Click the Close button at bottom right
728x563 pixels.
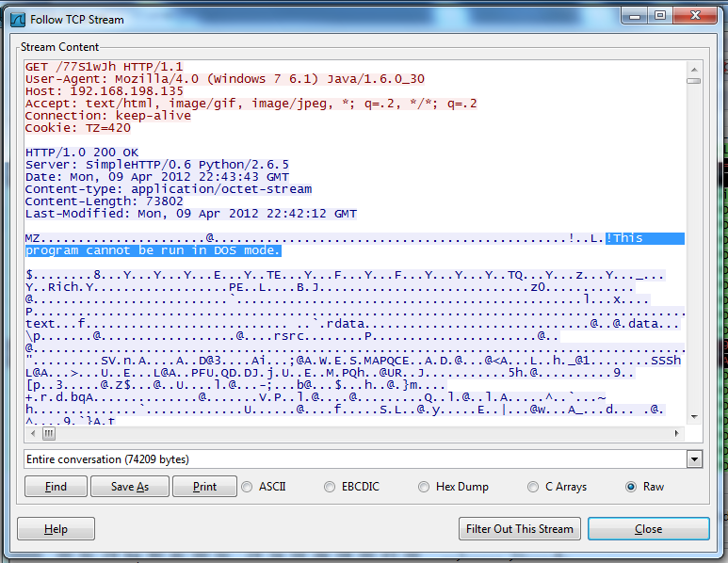tap(649, 529)
